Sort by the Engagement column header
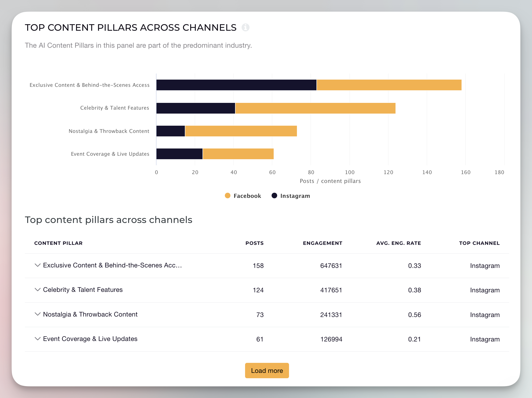This screenshot has height=398, width=532. [x=322, y=243]
